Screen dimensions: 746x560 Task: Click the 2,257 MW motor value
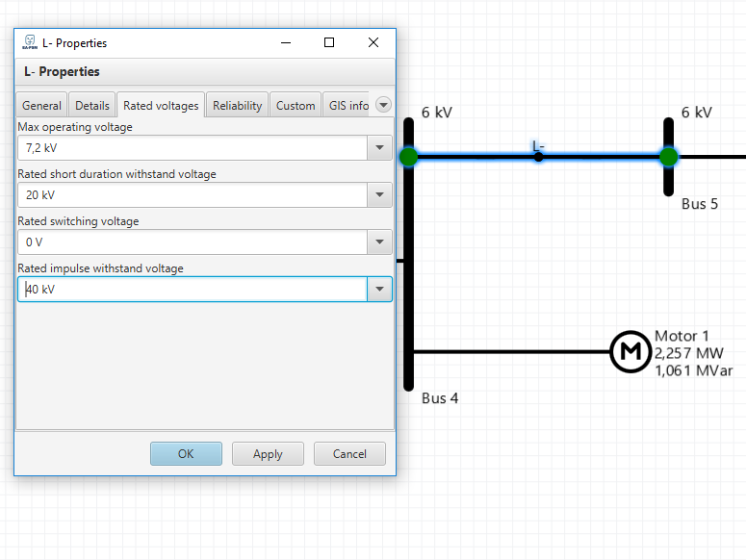(689, 353)
